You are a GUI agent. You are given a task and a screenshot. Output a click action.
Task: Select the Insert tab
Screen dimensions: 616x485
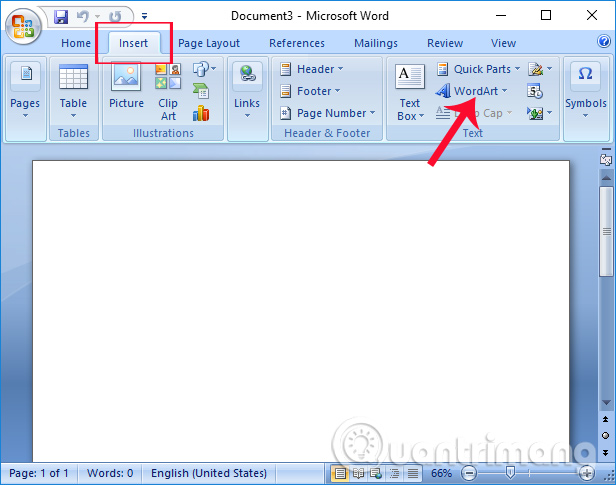click(134, 43)
